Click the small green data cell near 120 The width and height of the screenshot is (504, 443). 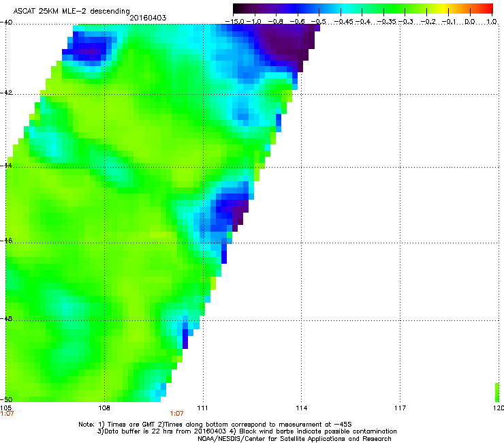pyautogui.click(x=497, y=393)
